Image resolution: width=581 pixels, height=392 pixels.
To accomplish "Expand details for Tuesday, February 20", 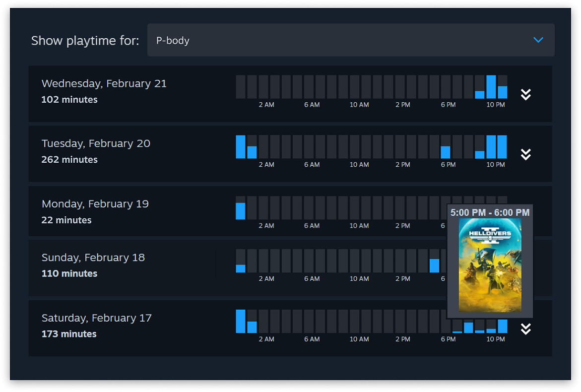I will click(x=525, y=154).
